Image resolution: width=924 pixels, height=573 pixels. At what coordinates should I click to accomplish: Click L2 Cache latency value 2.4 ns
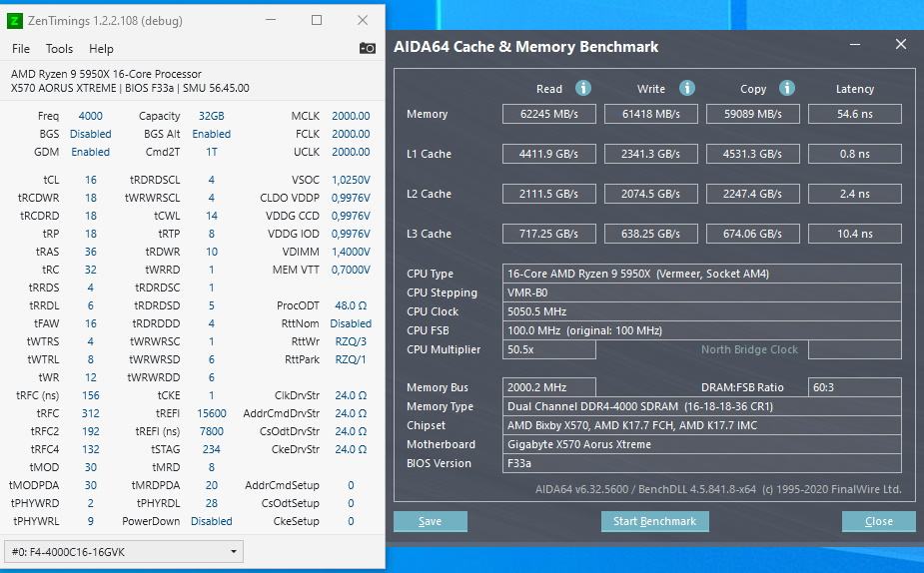click(855, 194)
